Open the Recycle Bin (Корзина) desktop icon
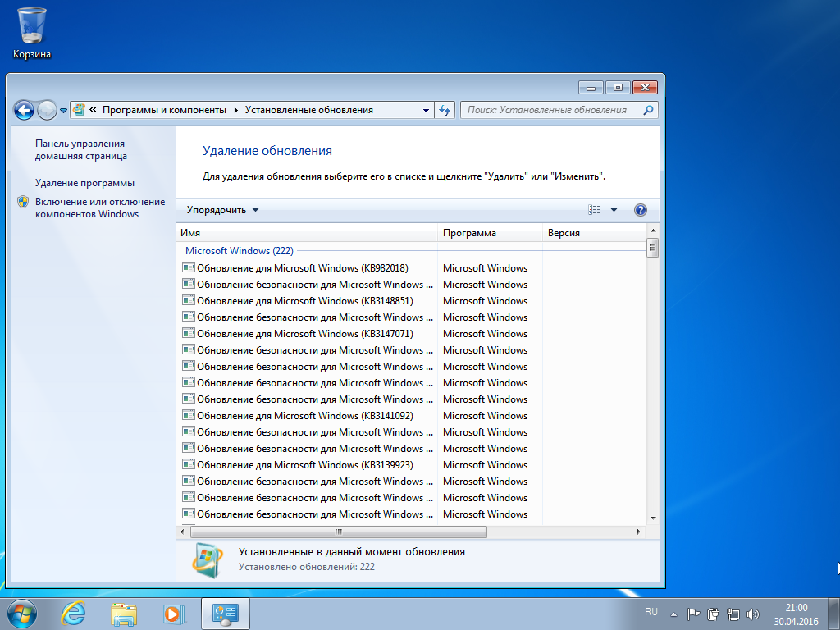The height and width of the screenshot is (630, 840). point(32,33)
